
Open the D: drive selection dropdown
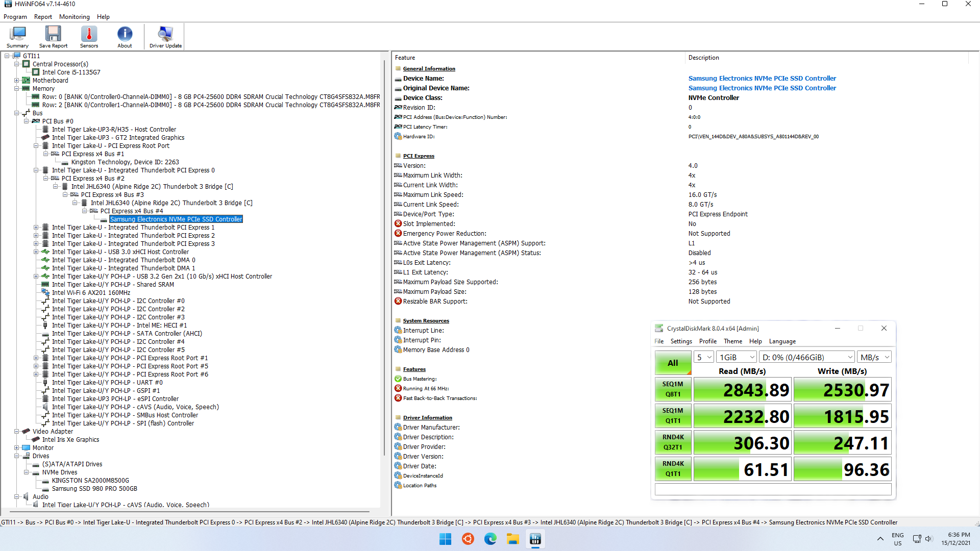(807, 357)
